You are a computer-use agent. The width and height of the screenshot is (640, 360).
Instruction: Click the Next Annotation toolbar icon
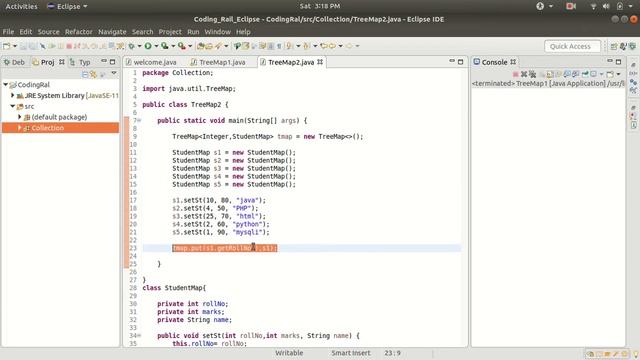[x=289, y=46]
